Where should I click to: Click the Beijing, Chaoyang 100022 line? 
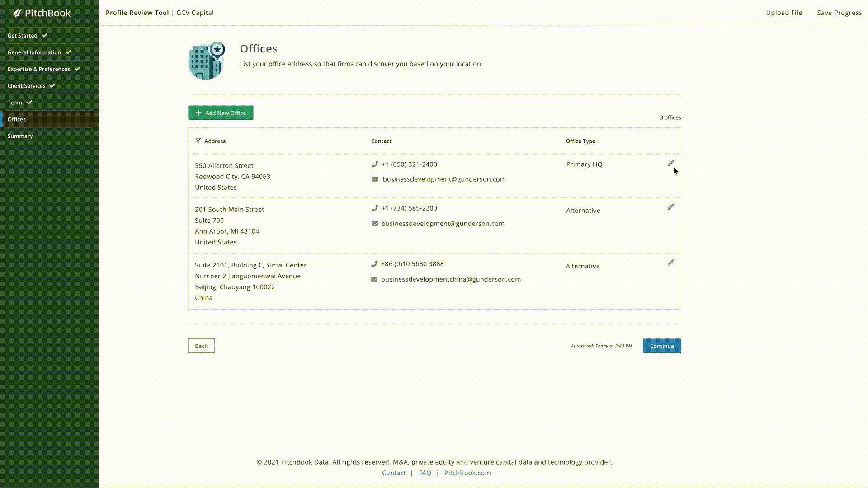click(235, 287)
